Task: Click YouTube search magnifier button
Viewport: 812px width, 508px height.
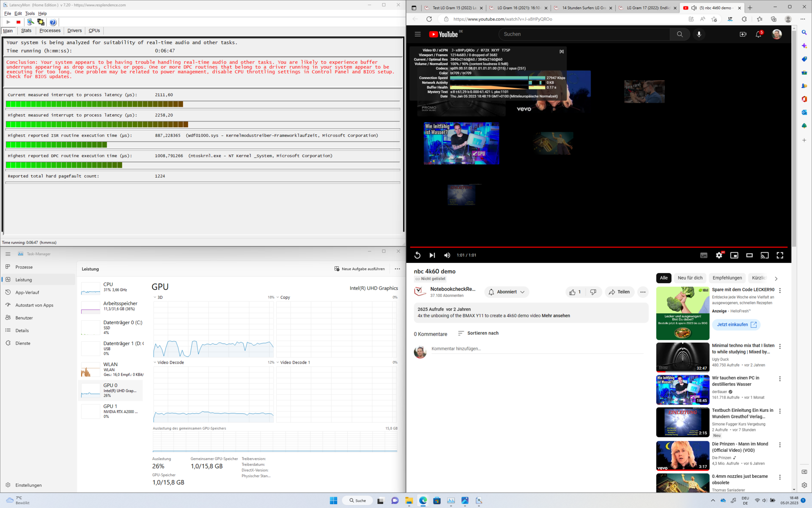Action: pyautogui.click(x=680, y=34)
